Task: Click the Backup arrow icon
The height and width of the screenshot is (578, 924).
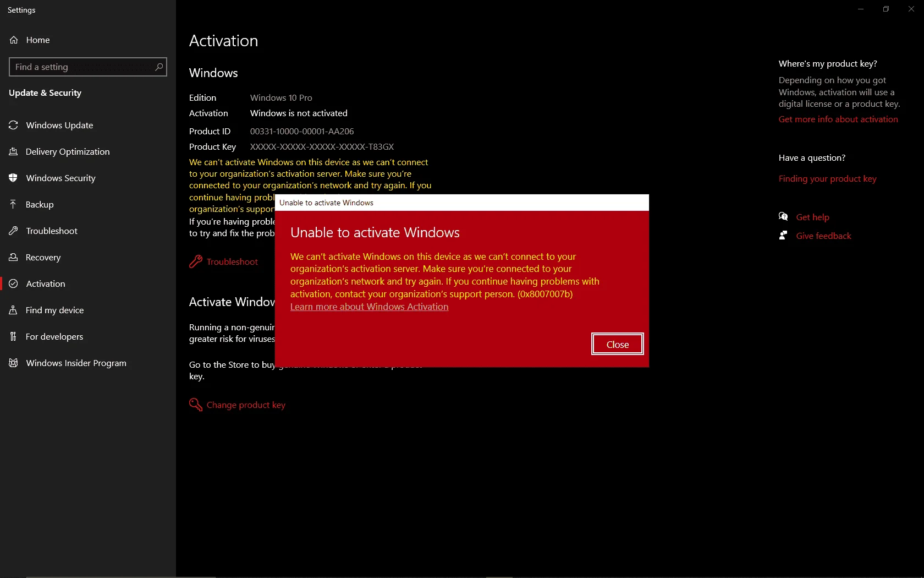Action: point(14,205)
